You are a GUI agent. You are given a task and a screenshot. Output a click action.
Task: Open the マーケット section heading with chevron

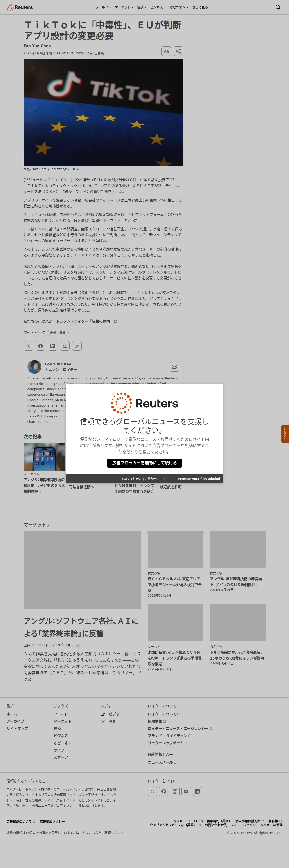[36, 525]
